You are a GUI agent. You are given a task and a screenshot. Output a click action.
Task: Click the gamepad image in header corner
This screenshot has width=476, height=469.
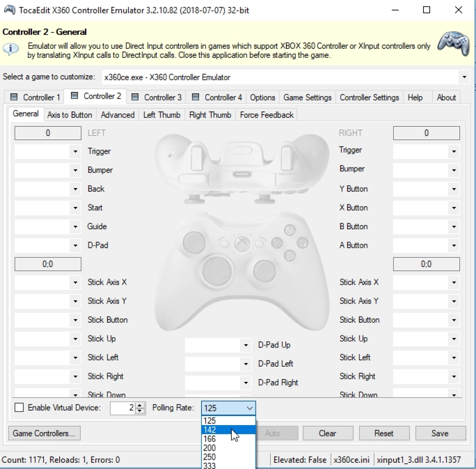click(x=453, y=43)
